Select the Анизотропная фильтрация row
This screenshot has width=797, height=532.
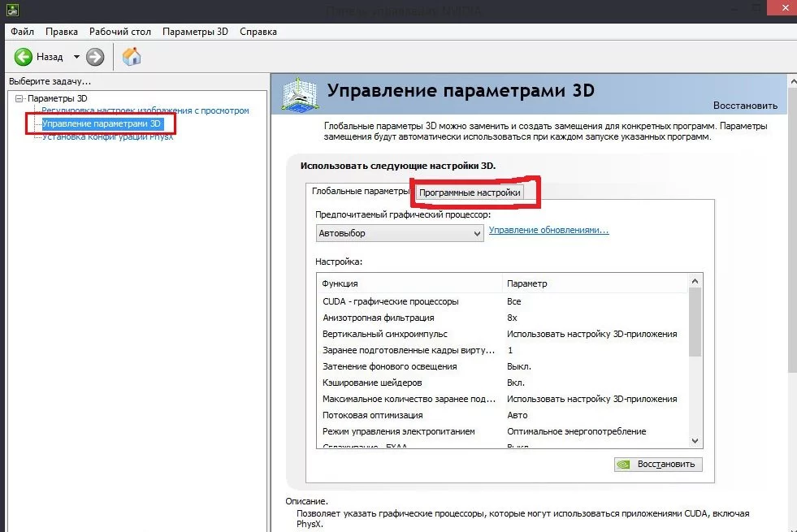[503, 318]
